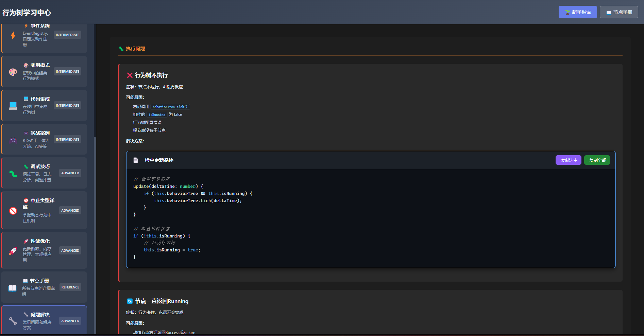Click the INTERMEDIATE badge on the 事件系统 card

[x=68, y=35]
